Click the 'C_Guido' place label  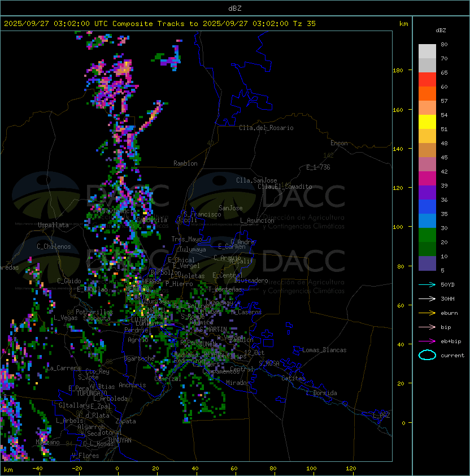point(69,281)
